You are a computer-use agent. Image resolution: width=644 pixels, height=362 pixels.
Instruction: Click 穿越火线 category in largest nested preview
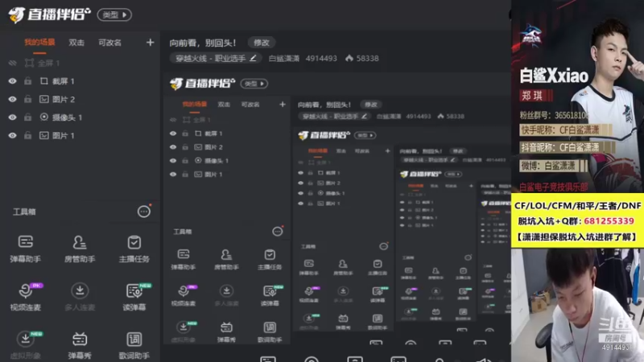[x=334, y=117]
